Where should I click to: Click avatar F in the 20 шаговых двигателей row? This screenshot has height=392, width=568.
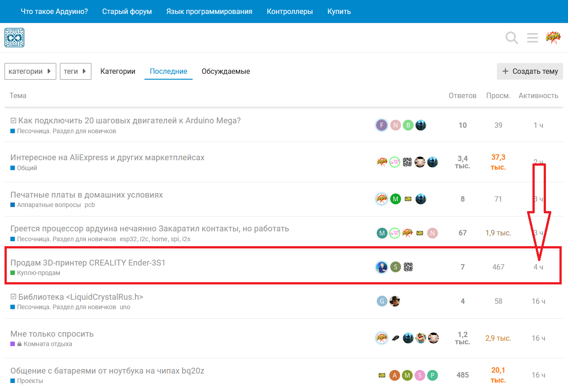click(x=382, y=125)
